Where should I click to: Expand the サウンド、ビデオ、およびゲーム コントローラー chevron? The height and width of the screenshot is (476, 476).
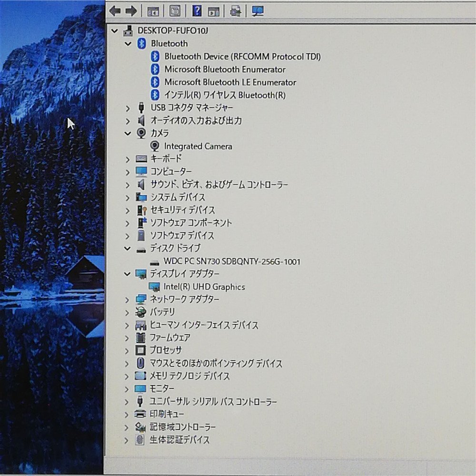pos(128,185)
